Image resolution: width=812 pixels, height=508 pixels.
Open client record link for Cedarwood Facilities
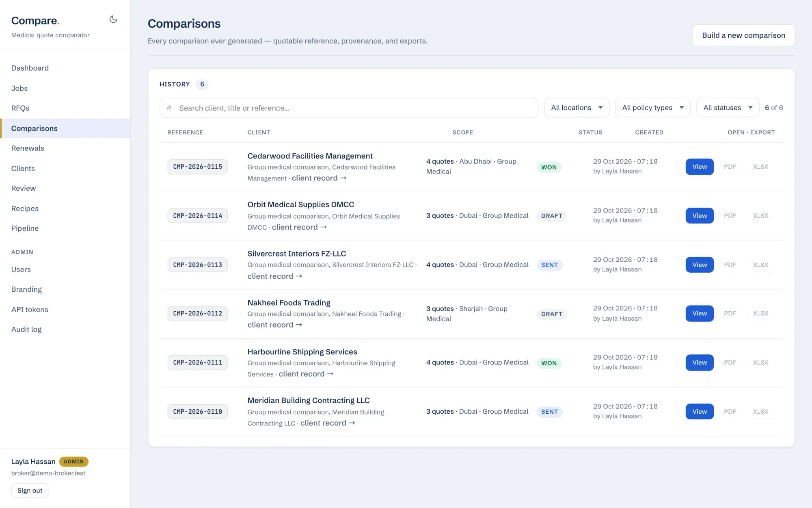[x=319, y=178]
